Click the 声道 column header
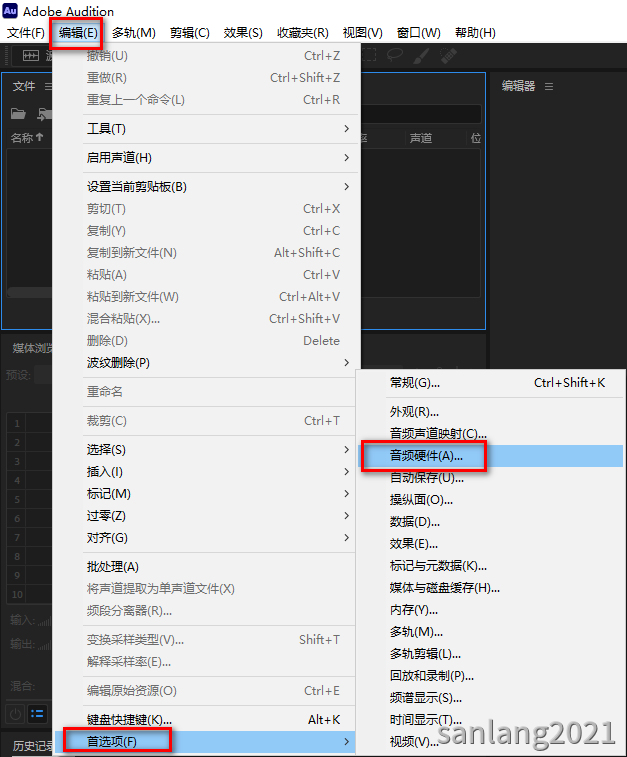Image resolution: width=627 pixels, height=757 pixels. (x=421, y=139)
